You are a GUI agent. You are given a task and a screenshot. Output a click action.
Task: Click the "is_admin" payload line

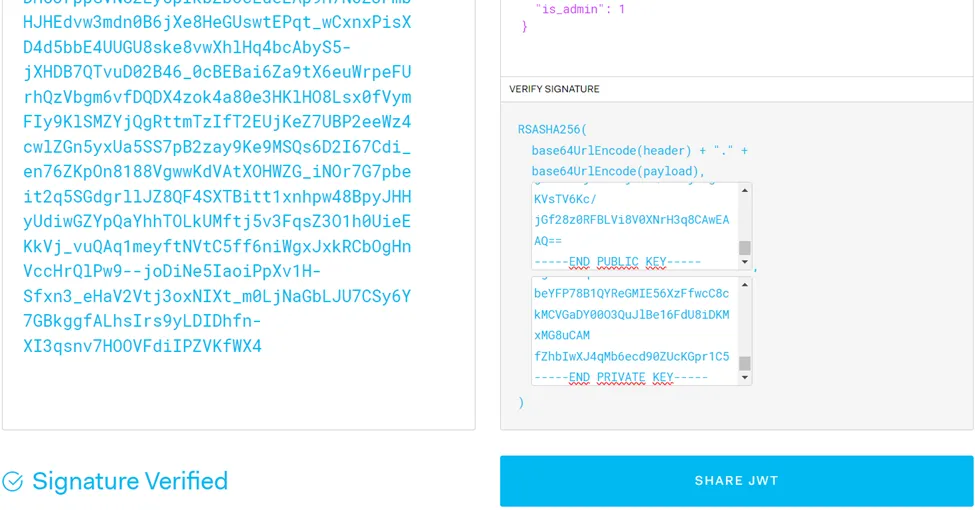coord(580,9)
